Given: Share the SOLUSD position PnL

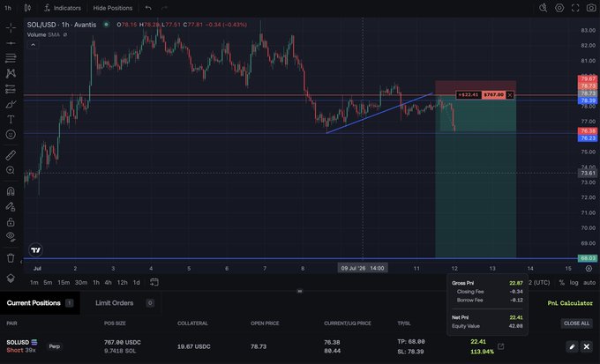Looking at the screenshot, I should click(x=500, y=346).
